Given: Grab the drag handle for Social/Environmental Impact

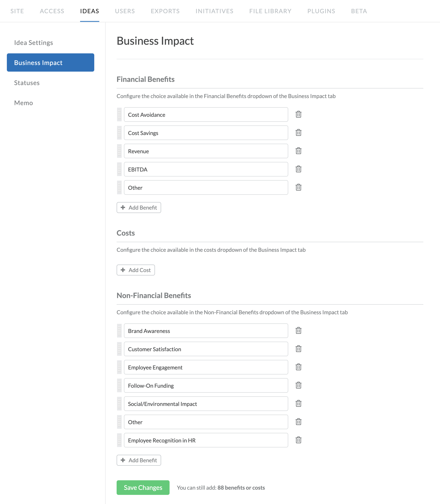Looking at the screenshot, I should 119,404.
